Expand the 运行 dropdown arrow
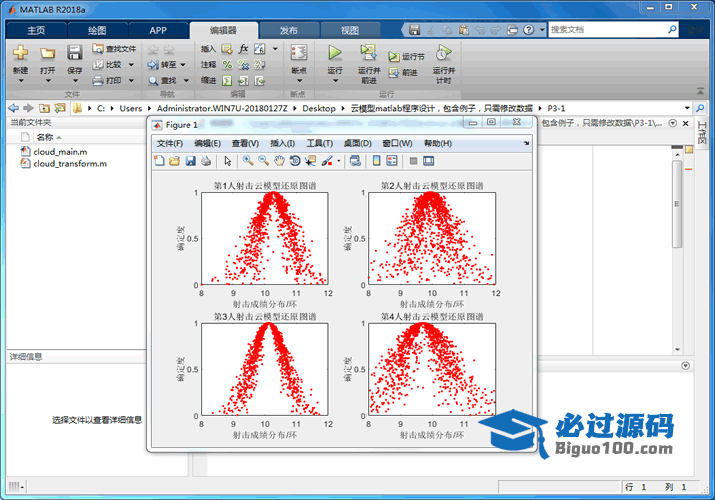The width and height of the screenshot is (715, 500). (335, 81)
